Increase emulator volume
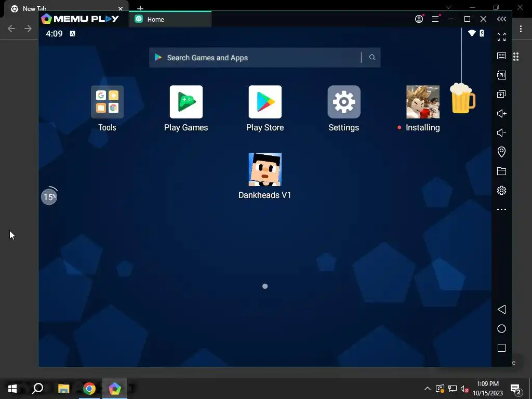Viewport: 532px width, 399px height. 501,113
